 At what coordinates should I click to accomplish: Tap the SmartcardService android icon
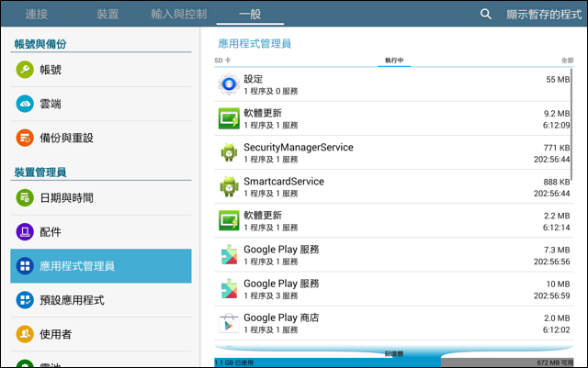pos(229,186)
